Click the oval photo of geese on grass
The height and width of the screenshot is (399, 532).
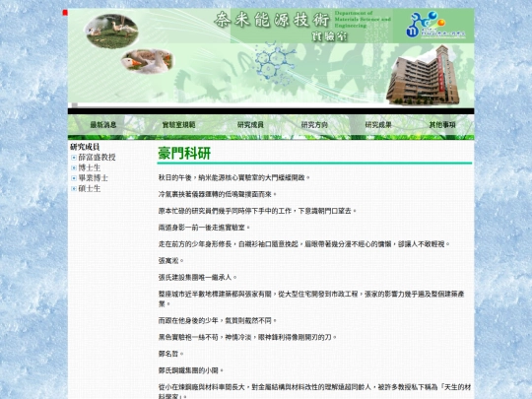coord(111,32)
